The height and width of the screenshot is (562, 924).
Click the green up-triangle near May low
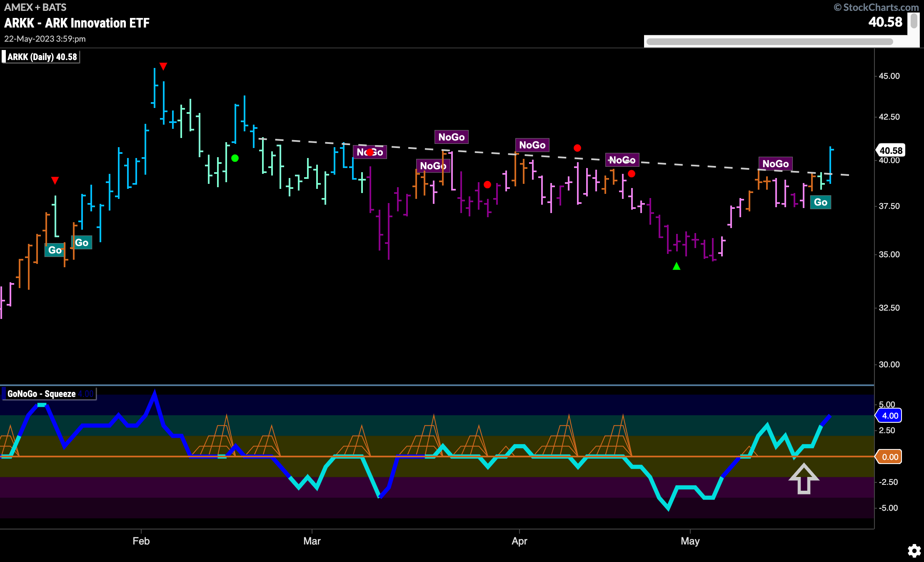(677, 266)
